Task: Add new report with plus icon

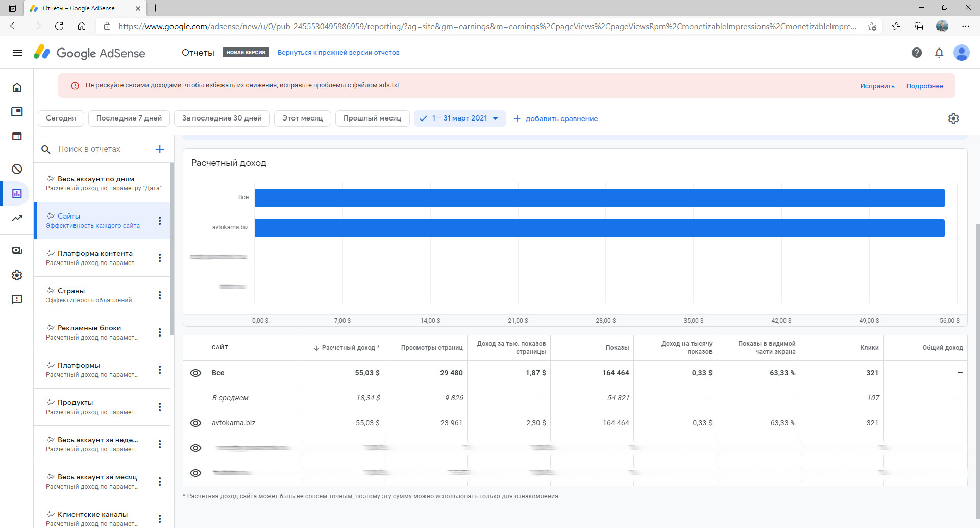Action: tap(160, 149)
